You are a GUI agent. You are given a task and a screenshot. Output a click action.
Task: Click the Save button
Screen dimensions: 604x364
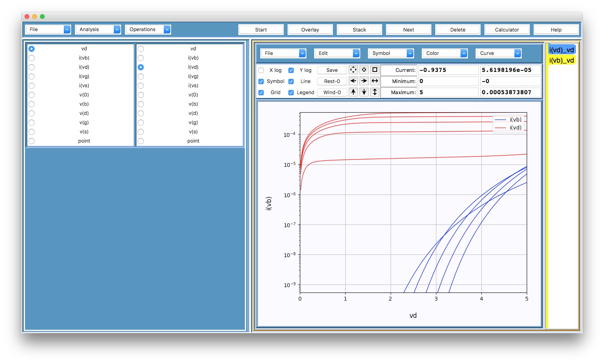(332, 70)
